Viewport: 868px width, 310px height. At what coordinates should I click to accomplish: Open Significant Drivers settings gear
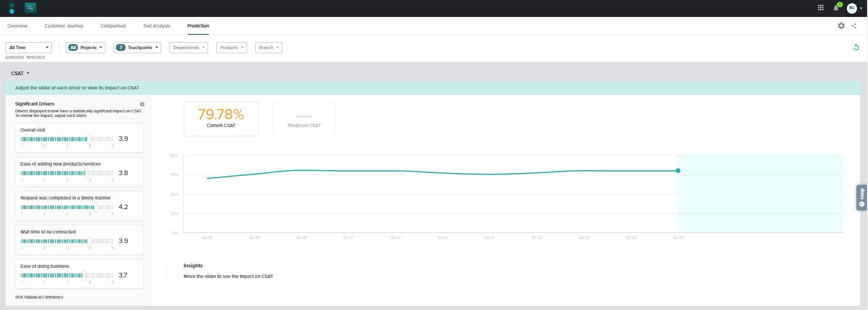click(x=142, y=105)
